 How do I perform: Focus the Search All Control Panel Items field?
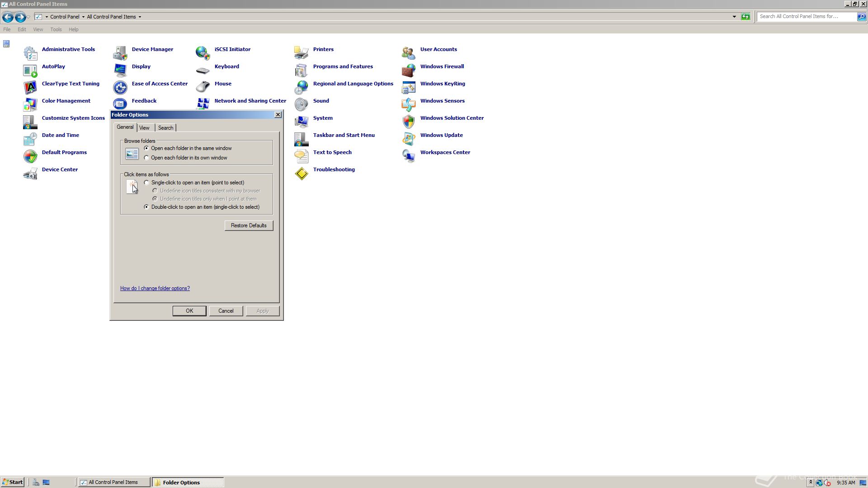coord(807,16)
